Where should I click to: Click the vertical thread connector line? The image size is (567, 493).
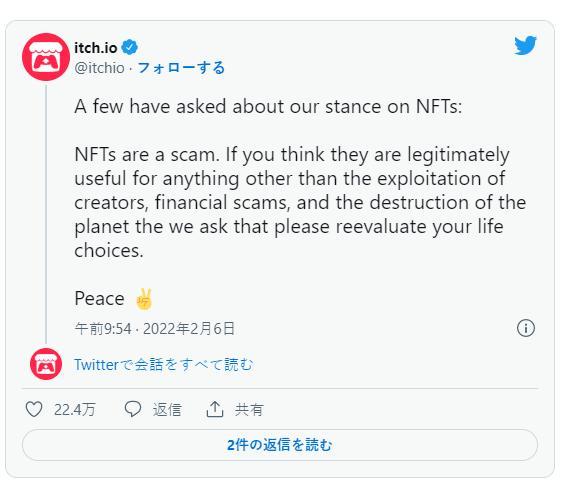coord(46,214)
